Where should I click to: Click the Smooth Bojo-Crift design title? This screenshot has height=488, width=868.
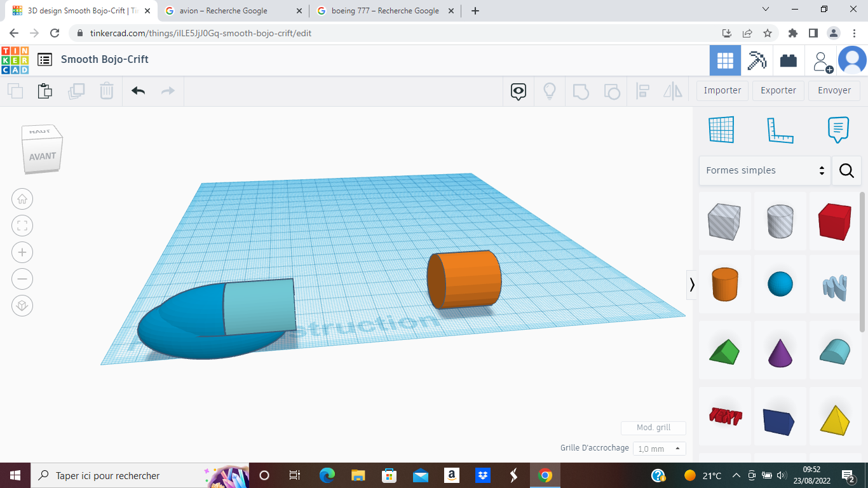(x=105, y=59)
